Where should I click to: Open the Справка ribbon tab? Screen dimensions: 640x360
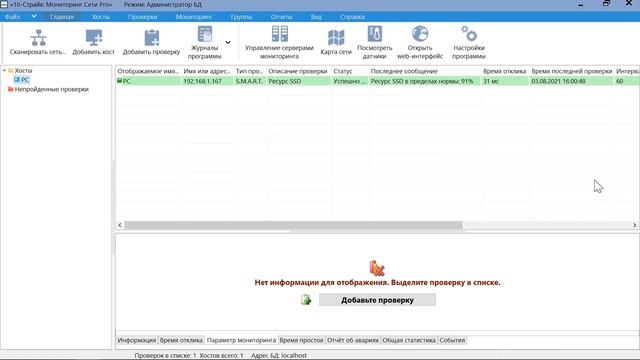[352, 17]
